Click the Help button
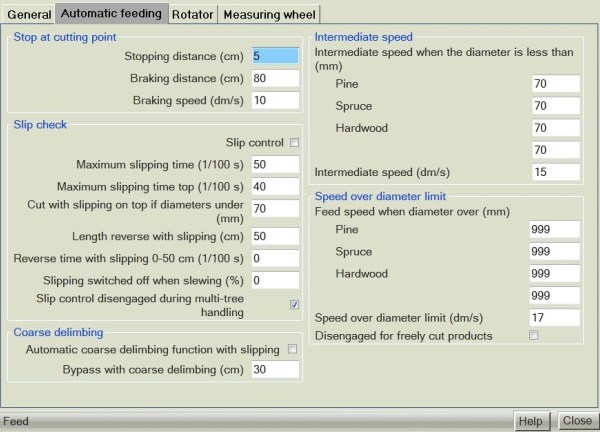 point(531,421)
